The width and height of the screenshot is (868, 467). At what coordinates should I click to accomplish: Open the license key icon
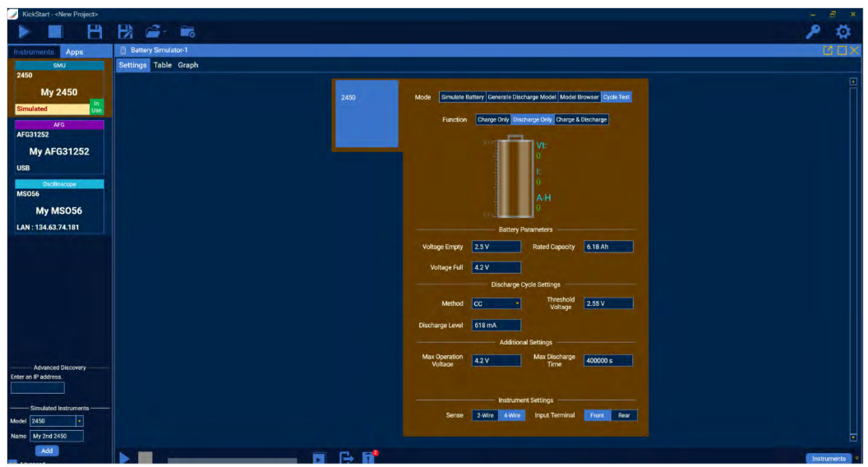(x=813, y=32)
